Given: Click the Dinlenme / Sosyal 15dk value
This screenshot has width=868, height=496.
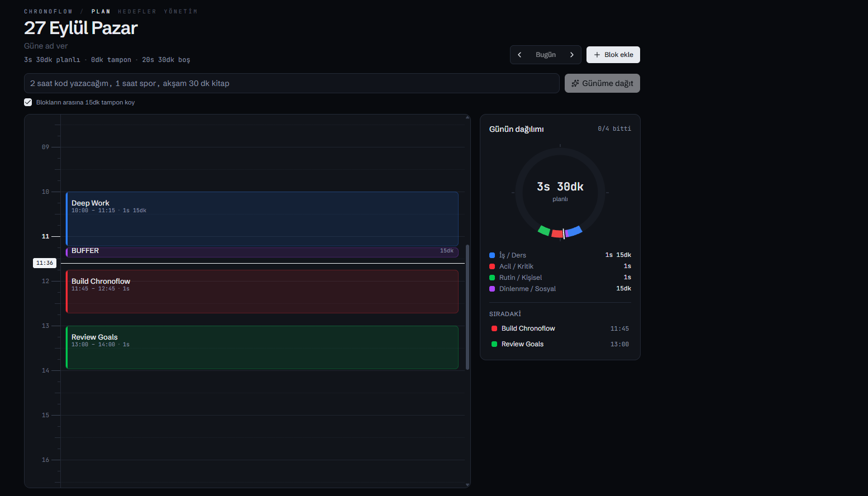Looking at the screenshot, I should click(x=624, y=289).
